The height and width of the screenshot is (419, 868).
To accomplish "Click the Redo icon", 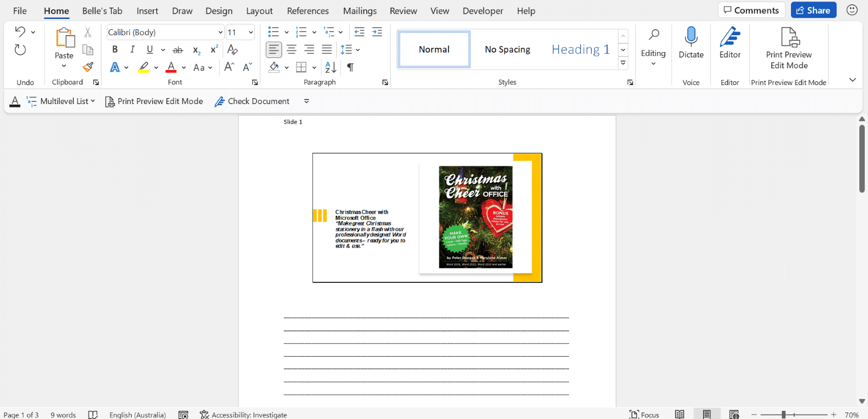I will coord(20,50).
